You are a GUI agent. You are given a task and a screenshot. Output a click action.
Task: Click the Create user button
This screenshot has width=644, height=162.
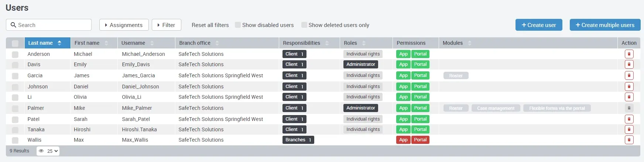click(x=538, y=25)
